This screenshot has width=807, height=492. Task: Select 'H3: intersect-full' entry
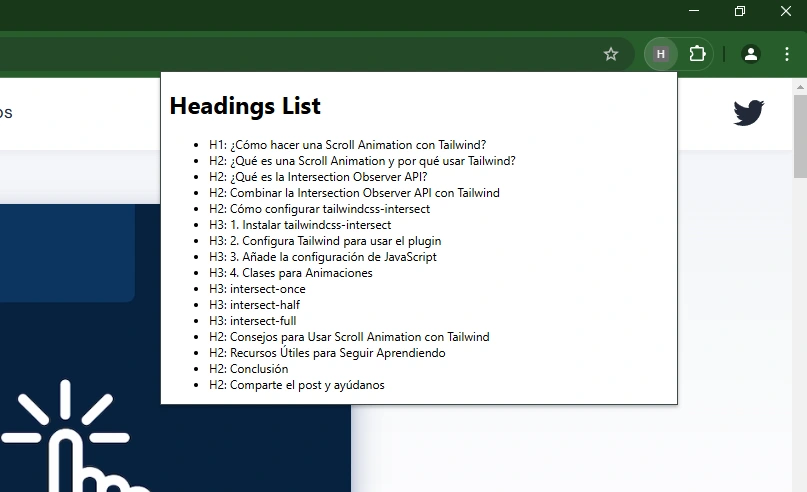(252, 321)
